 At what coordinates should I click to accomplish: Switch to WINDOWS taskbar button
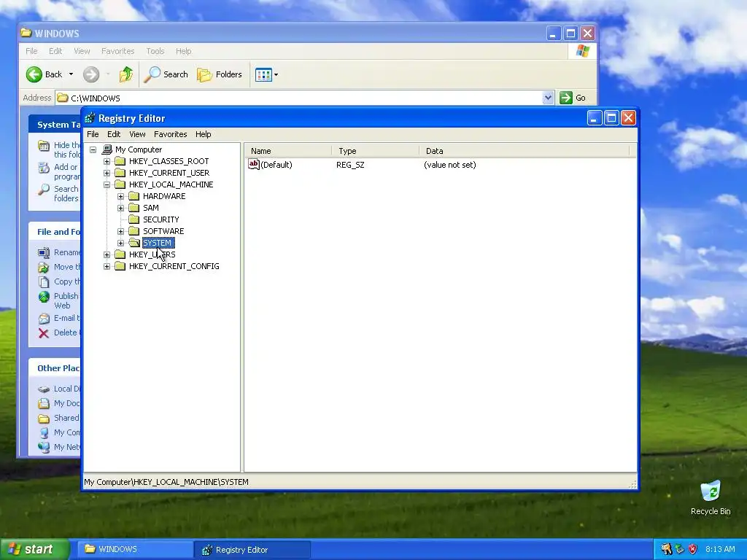(135, 550)
